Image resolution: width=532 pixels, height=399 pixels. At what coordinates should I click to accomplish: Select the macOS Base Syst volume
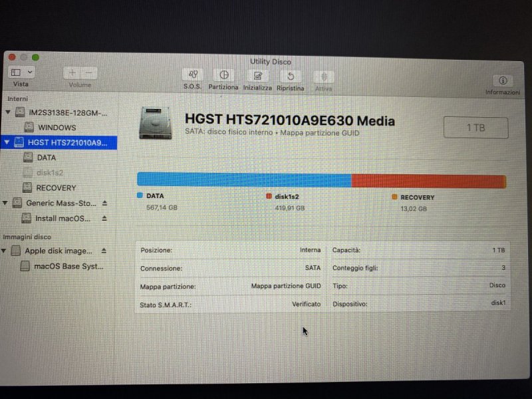(x=68, y=267)
